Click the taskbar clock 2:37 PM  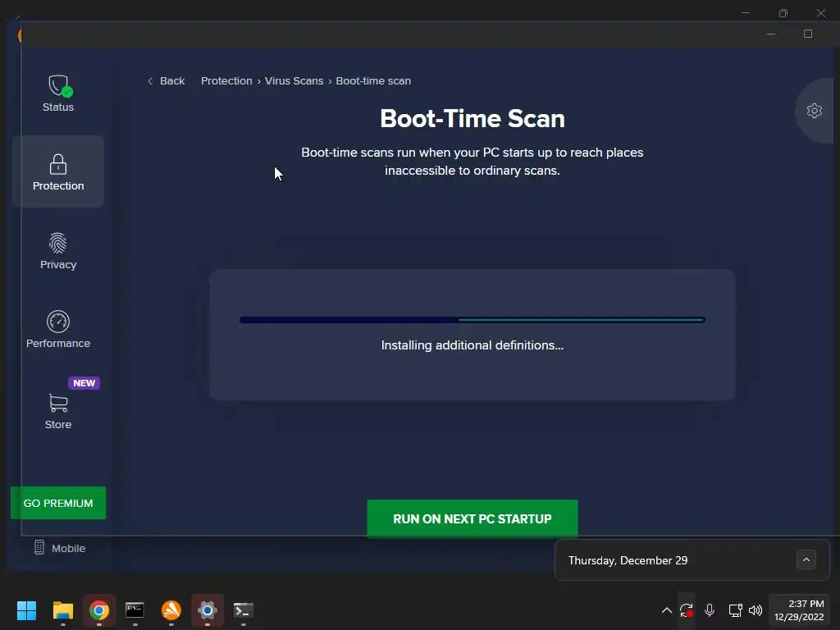coord(799,610)
